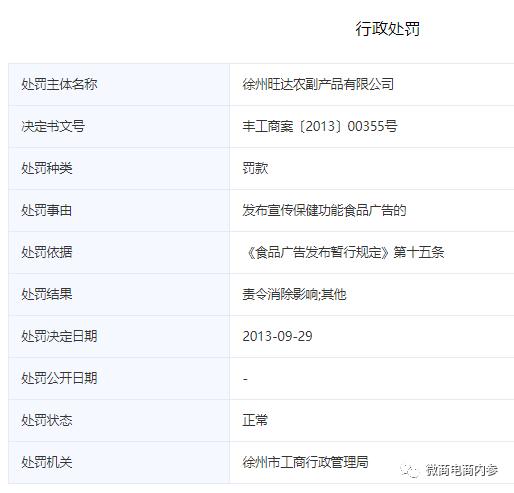Select reason text 发布宣传保健功能食品广告的
The width and height of the screenshot is (514, 493).
coord(324,210)
